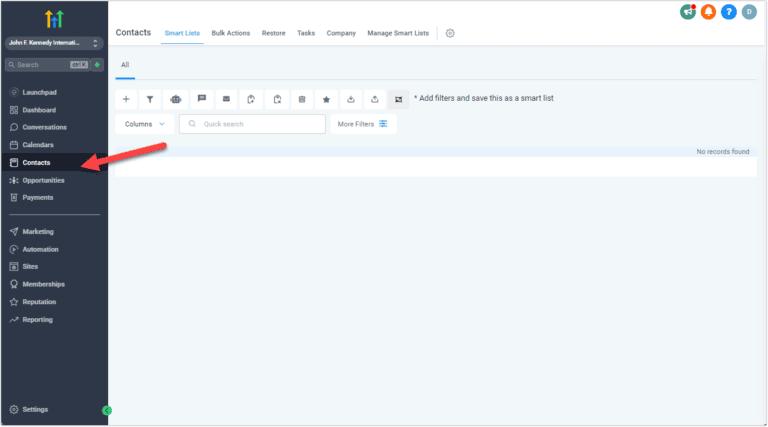Click the app logo in the sidebar

click(54, 19)
